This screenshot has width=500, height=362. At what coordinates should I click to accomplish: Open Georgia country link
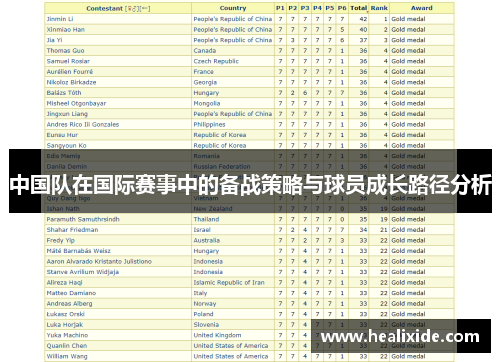205,82
